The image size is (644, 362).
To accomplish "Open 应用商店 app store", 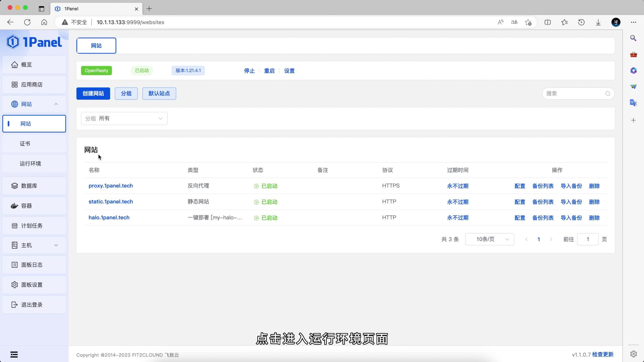I will 32,84.
